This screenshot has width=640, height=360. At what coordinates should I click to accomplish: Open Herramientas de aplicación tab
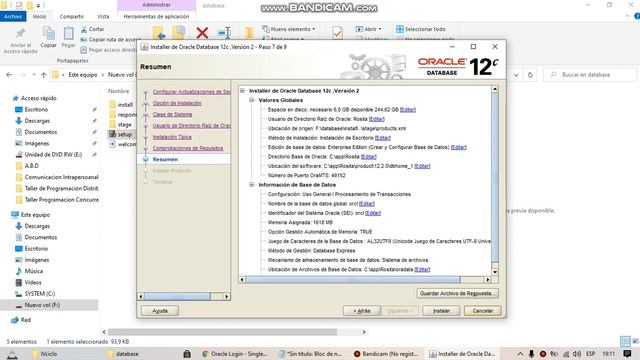156,16
